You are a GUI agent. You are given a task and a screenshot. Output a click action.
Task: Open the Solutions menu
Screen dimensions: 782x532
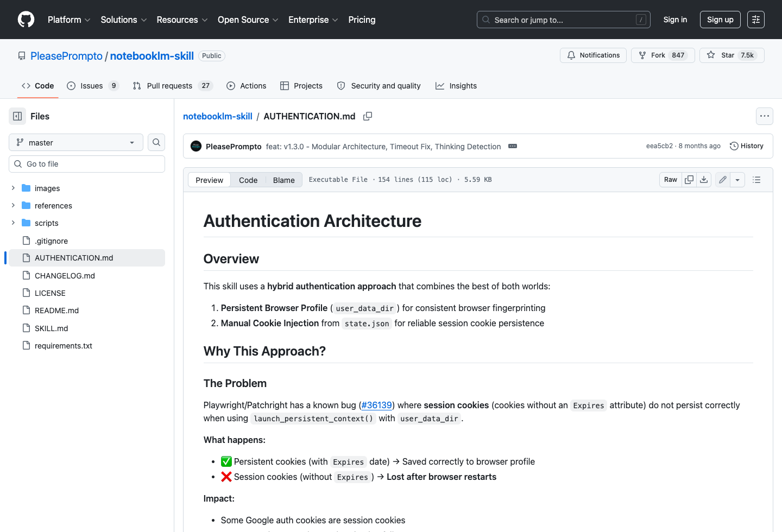[x=124, y=20]
